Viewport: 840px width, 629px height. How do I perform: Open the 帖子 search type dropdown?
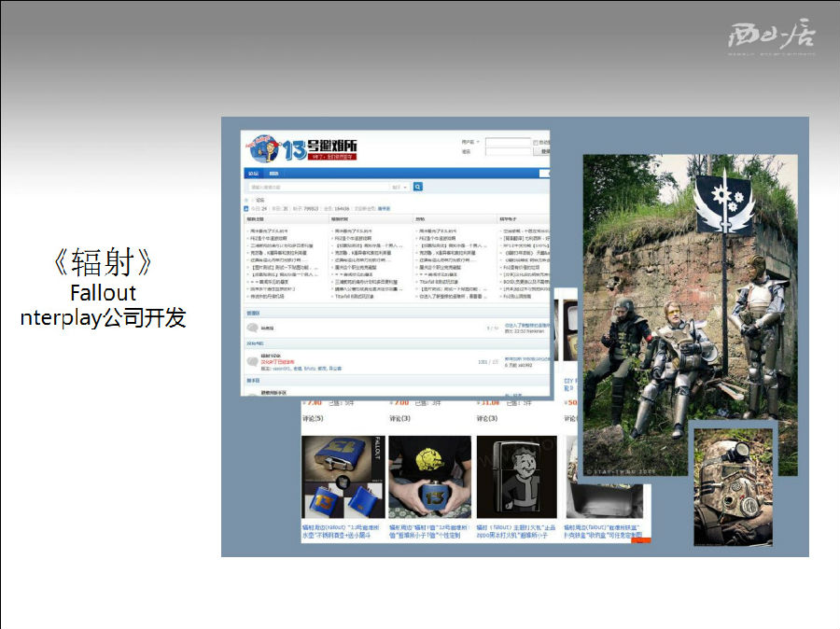click(x=399, y=187)
